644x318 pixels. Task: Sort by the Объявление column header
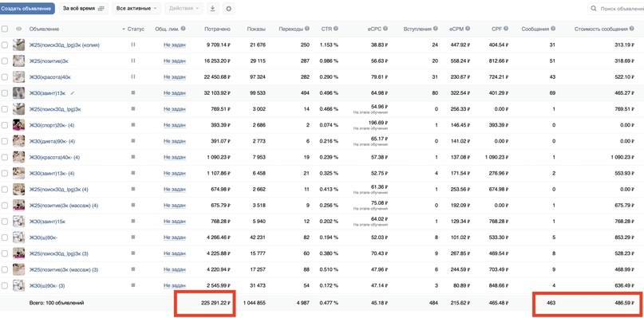[x=44, y=29]
